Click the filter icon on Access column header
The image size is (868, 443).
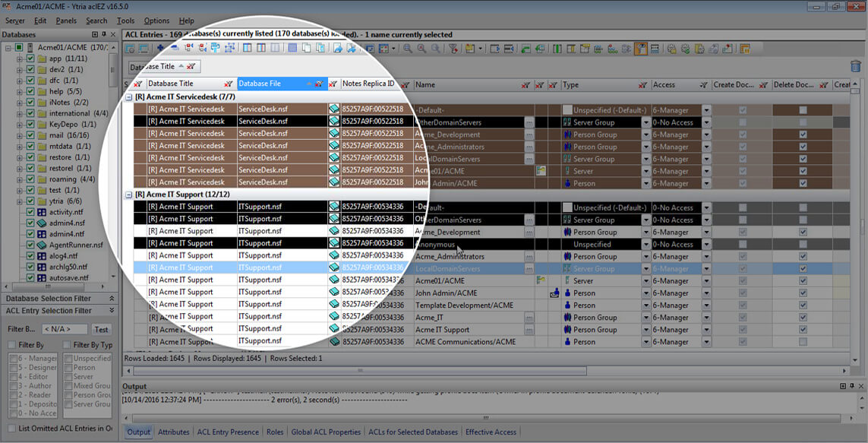pyautogui.click(x=703, y=85)
